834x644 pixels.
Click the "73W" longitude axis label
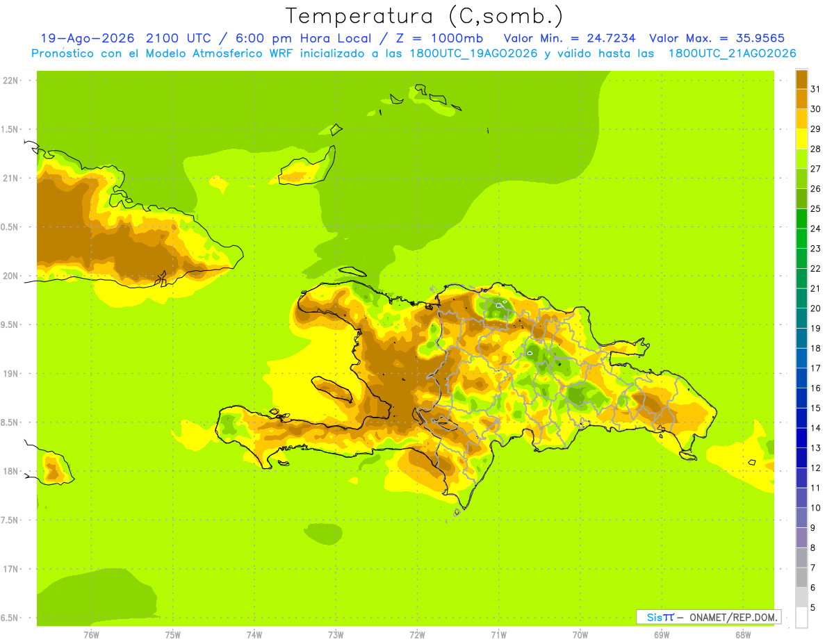pos(336,634)
